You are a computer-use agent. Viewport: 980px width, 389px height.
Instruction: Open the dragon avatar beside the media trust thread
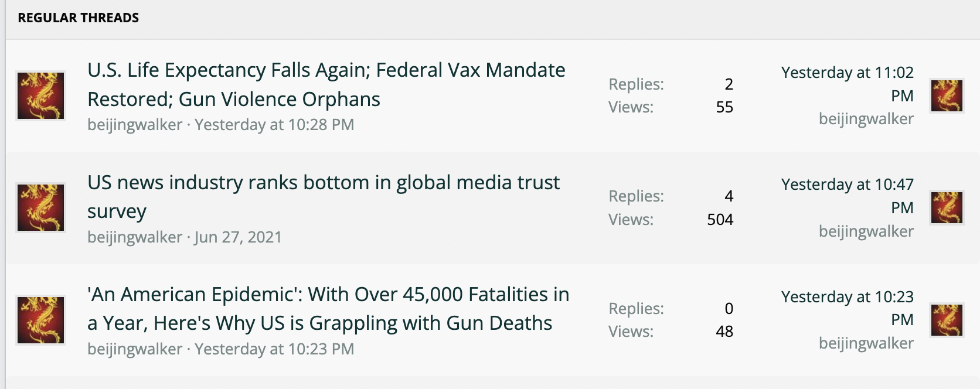[x=40, y=207]
